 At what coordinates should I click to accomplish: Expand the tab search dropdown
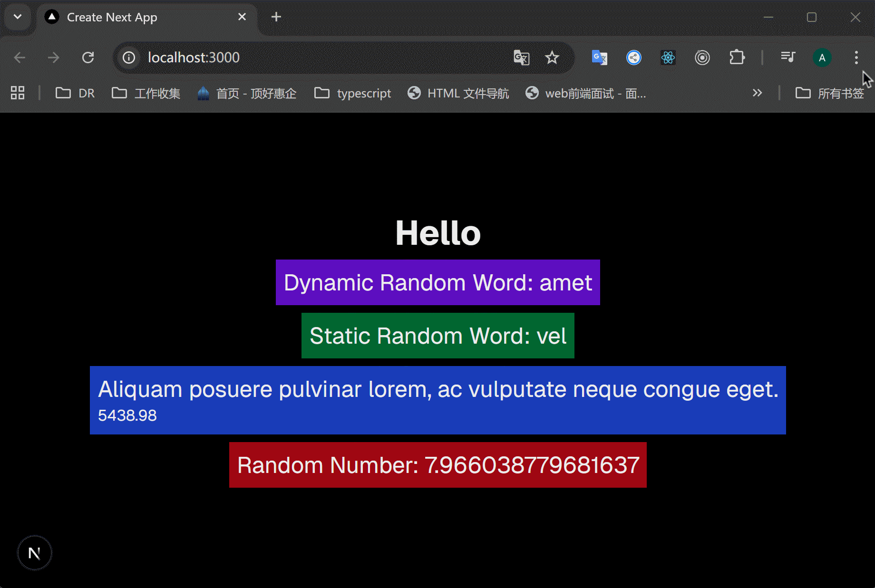pos(18,17)
